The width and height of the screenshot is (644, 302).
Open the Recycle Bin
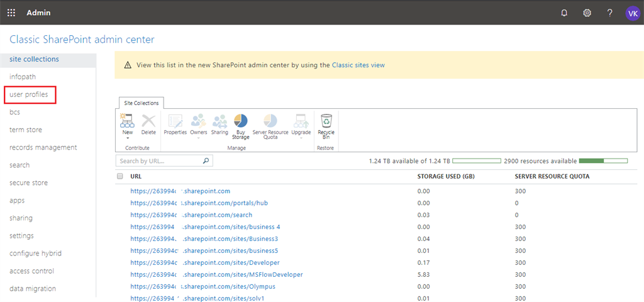326,126
